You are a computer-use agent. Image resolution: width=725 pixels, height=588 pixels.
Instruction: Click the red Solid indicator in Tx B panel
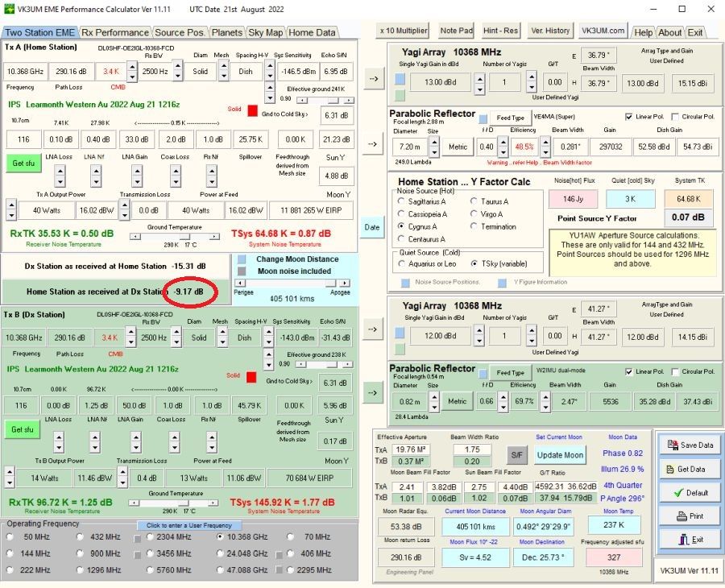tap(251, 377)
